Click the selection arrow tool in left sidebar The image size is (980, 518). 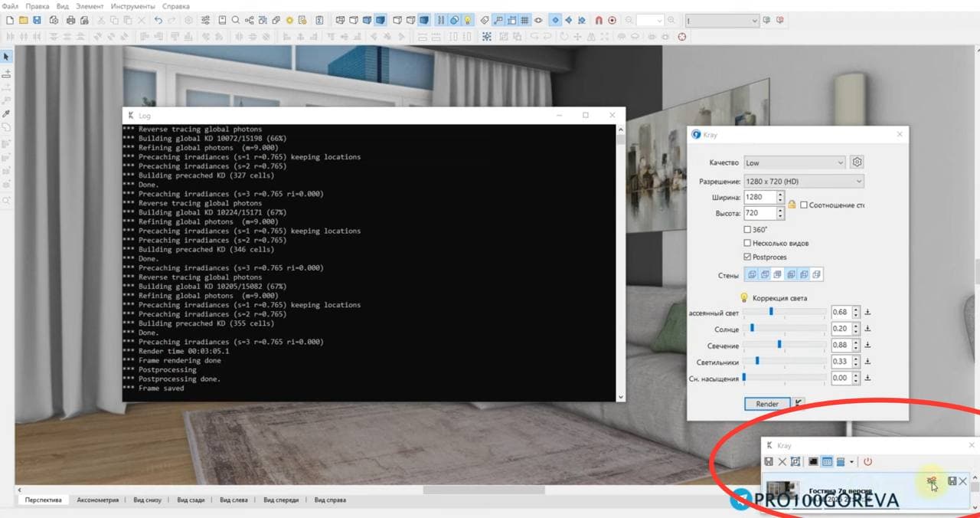[x=7, y=57]
